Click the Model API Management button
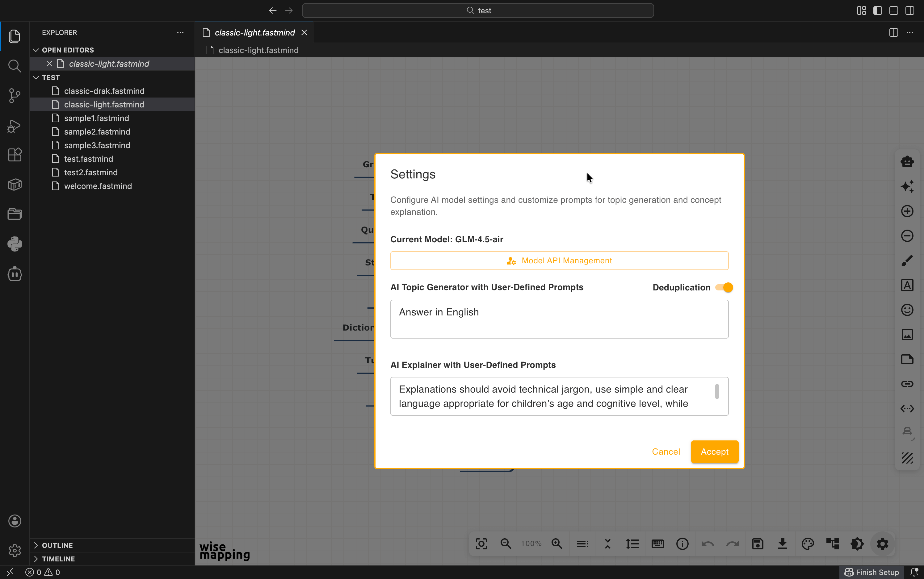924x579 pixels. coord(559,261)
